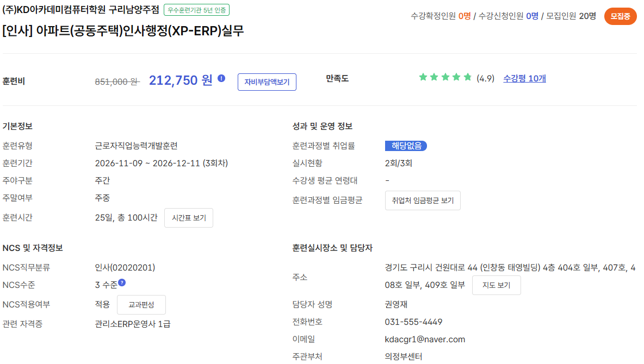Viewport: 644px width, 364px height.
Task: Click the 3 수준 NCS level value
Action: point(106,285)
